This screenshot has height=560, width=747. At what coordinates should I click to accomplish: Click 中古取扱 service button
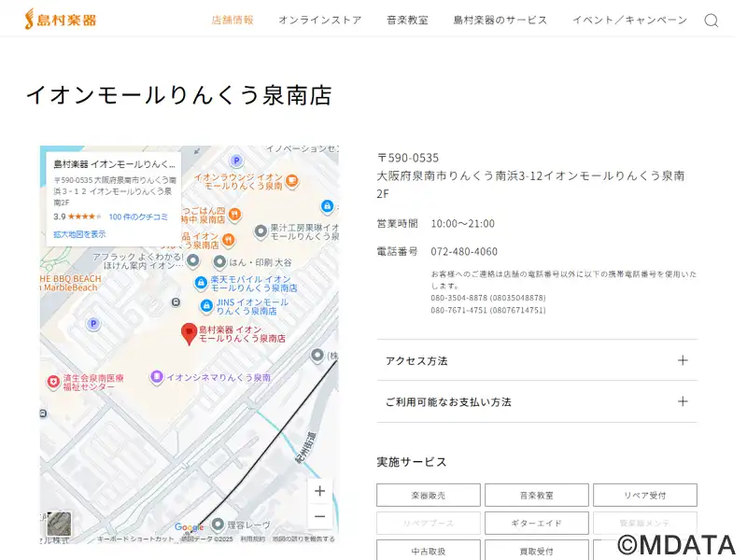pos(429,551)
